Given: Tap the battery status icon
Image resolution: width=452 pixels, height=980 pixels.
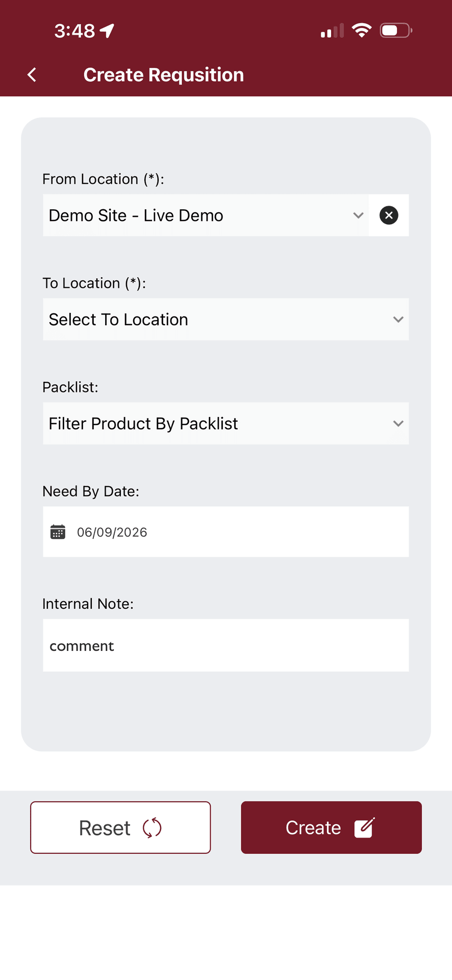Looking at the screenshot, I should tap(396, 31).
